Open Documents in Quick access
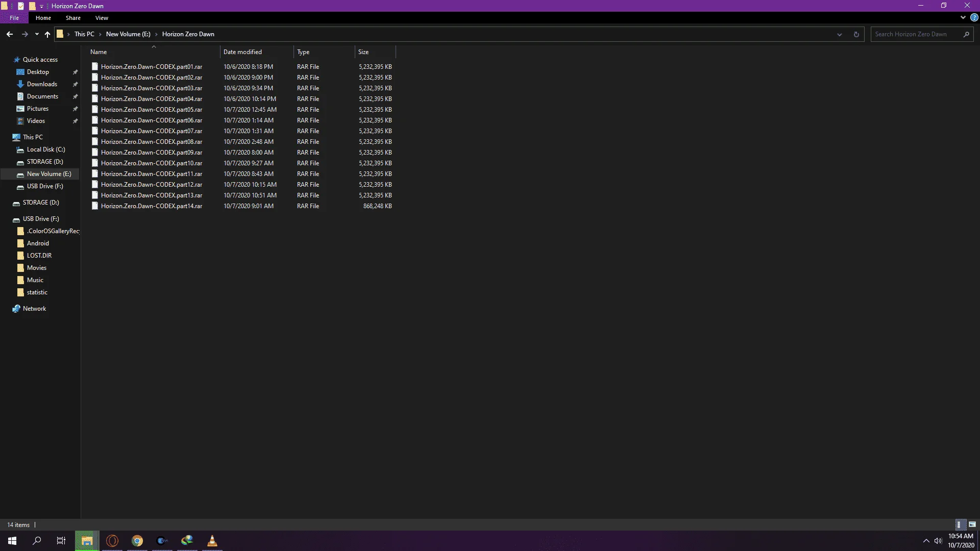980x551 pixels. 42,96
